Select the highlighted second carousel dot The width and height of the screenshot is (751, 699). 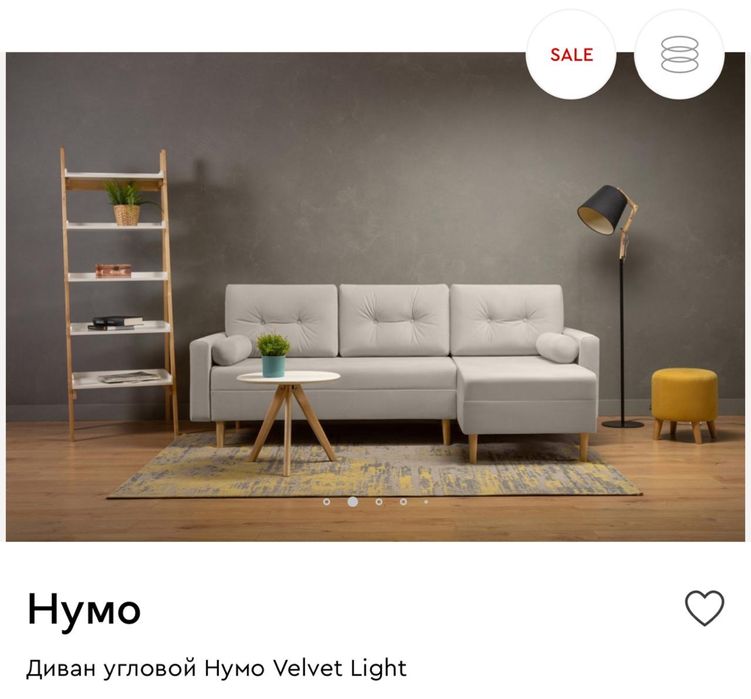pyautogui.click(x=353, y=502)
